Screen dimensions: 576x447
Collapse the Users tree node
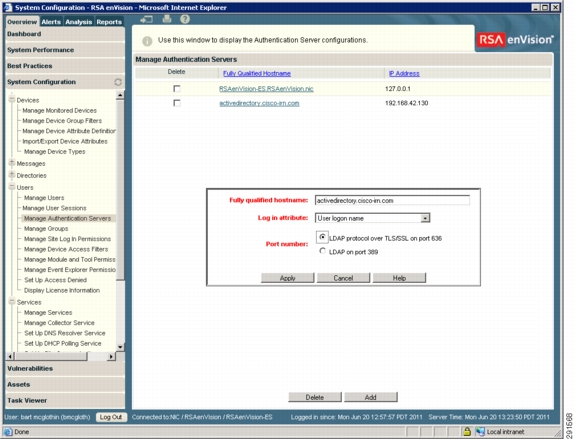(x=12, y=187)
